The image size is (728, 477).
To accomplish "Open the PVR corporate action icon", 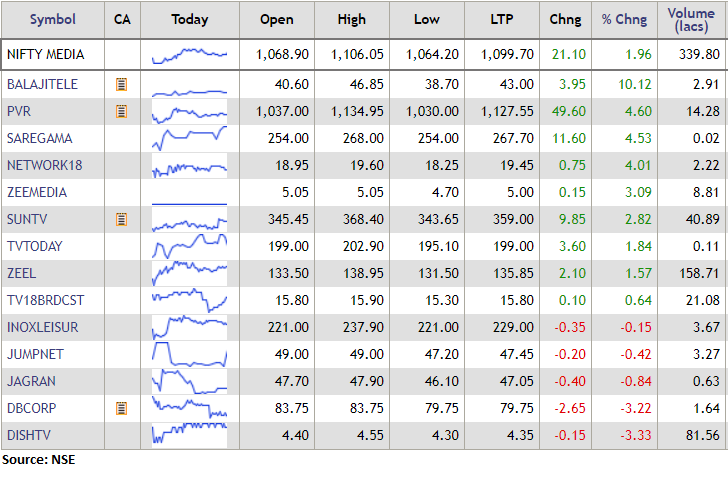I will [x=122, y=111].
